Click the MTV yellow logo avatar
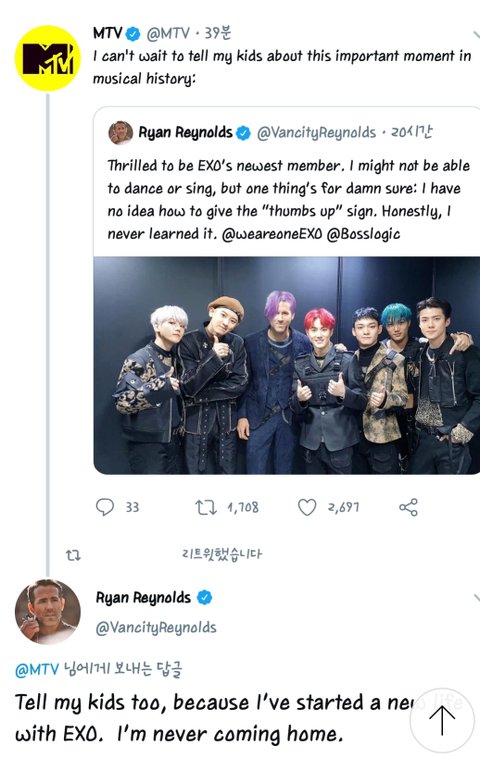The width and height of the screenshot is (480, 758). point(47,58)
